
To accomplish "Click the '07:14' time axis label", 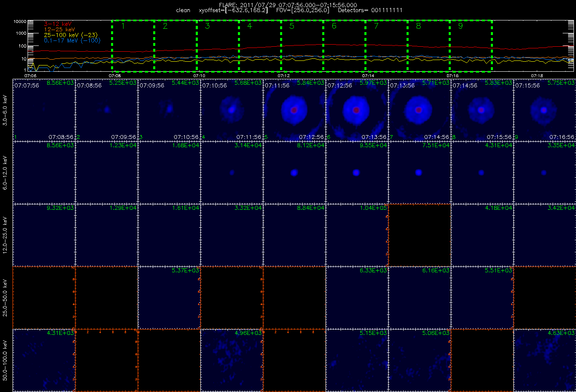I will [368, 76].
